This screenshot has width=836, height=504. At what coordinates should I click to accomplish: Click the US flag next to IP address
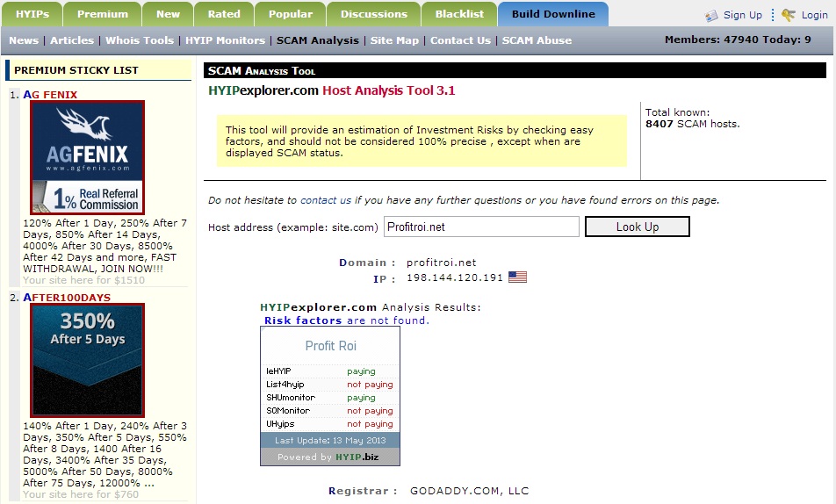(517, 277)
